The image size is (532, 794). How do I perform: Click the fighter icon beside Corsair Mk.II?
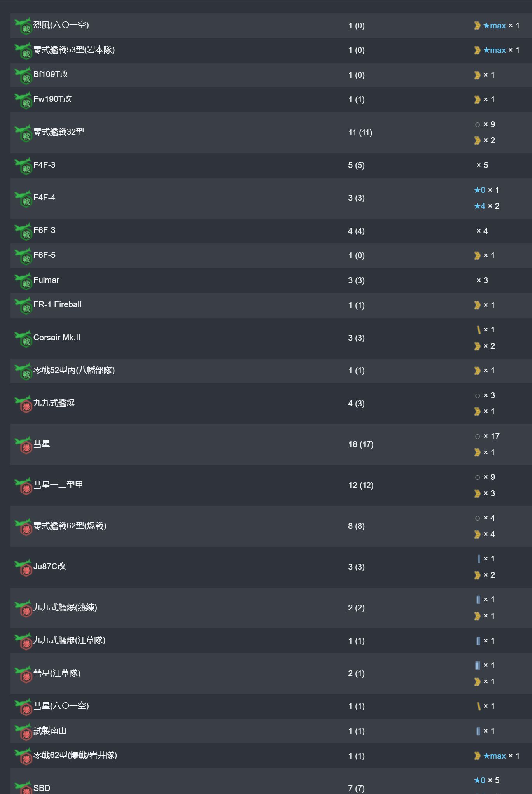(x=23, y=338)
